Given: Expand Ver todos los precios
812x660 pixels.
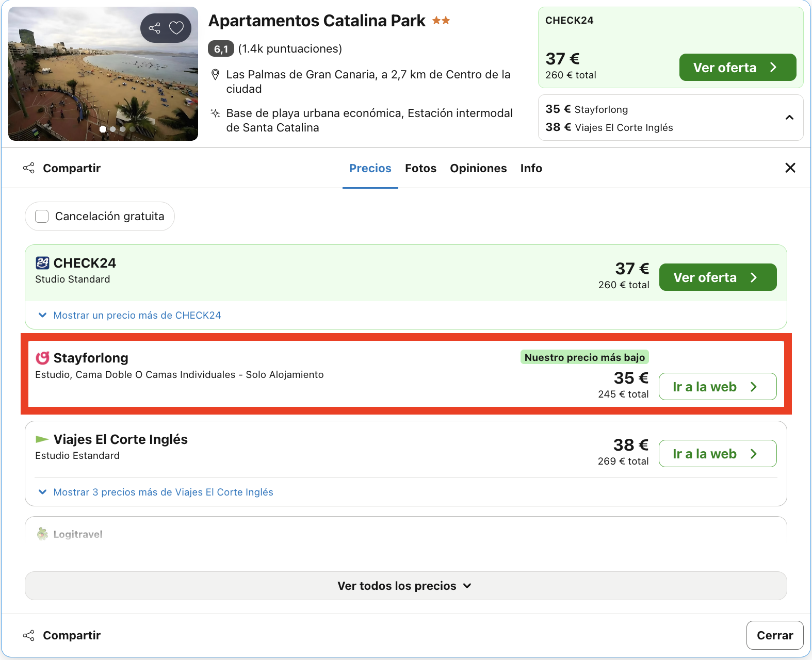Looking at the screenshot, I should pyautogui.click(x=405, y=586).
